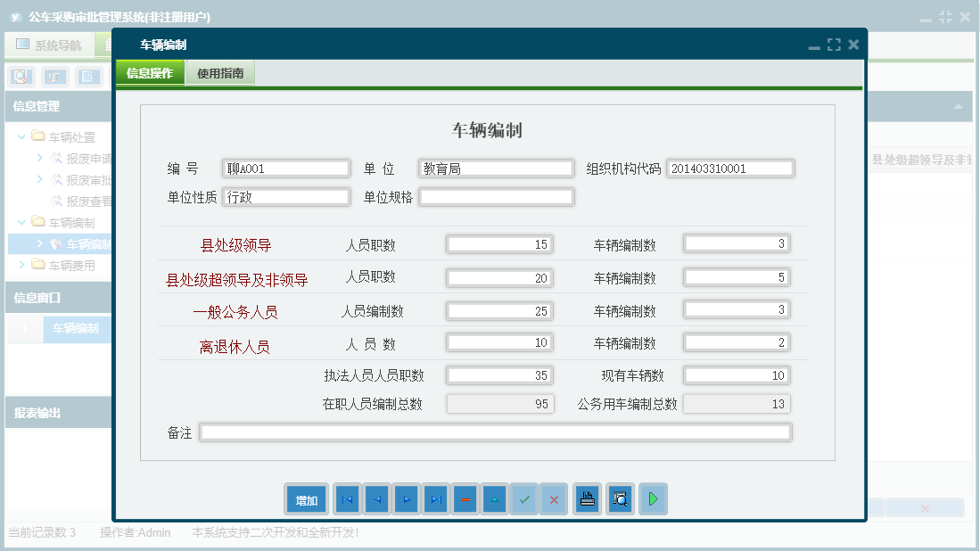This screenshot has width=980, height=551.
Task: Collapse the 车辆编制 folder
Action: coord(20,221)
